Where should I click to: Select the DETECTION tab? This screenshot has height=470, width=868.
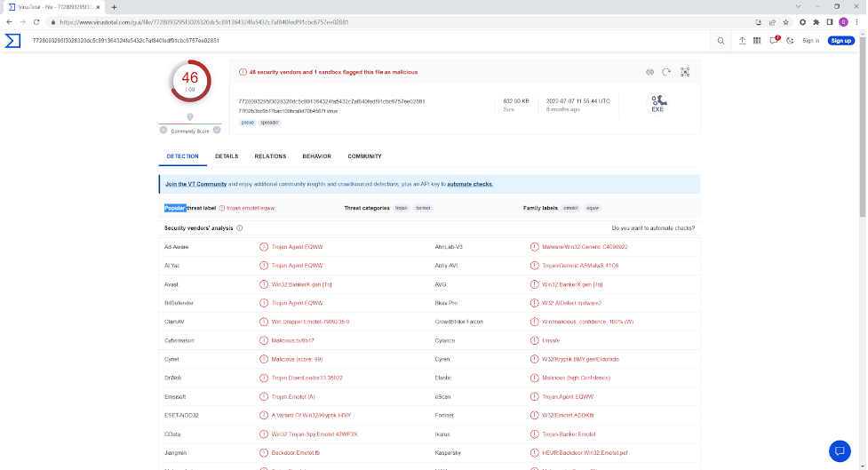pyautogui.click(x=183, y=156)
